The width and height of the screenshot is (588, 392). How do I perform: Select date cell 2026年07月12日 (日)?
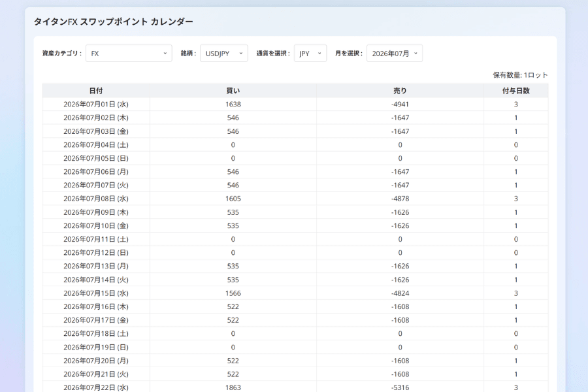[96, 253]
